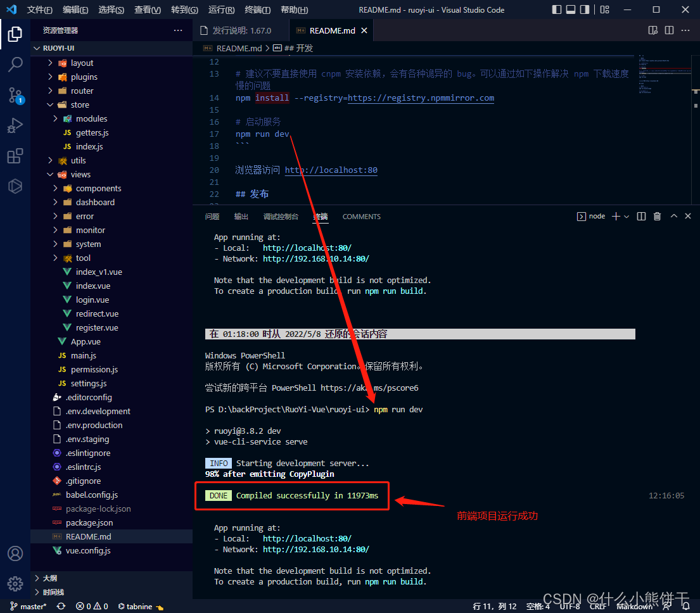The image size is (700, 613).
Task: Open the Search view in activity bar
Action: (x=15, y=64)
